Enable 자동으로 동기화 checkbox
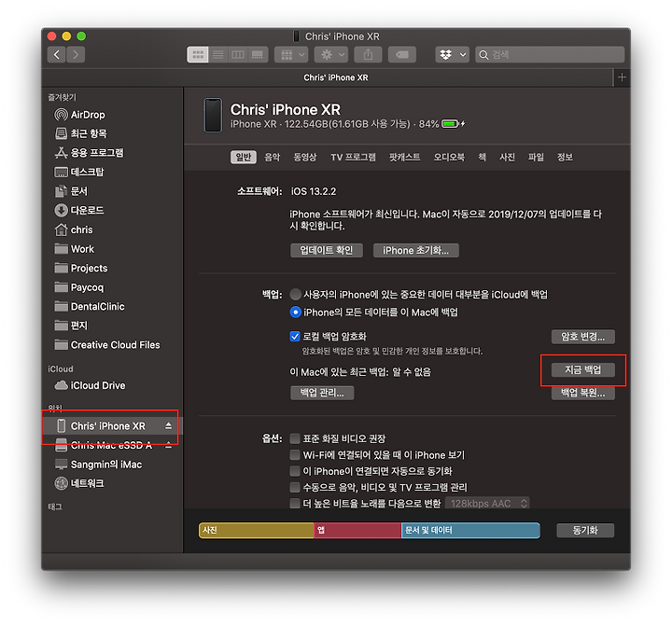Viewport: 672px width, 625px height. pyautogui.click(x=295, y=471)
